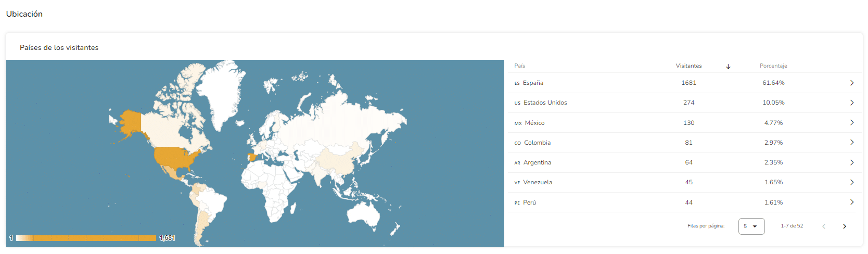Click the 45 visitors value for Venezuela
The image size is (868, 254).
688,182
